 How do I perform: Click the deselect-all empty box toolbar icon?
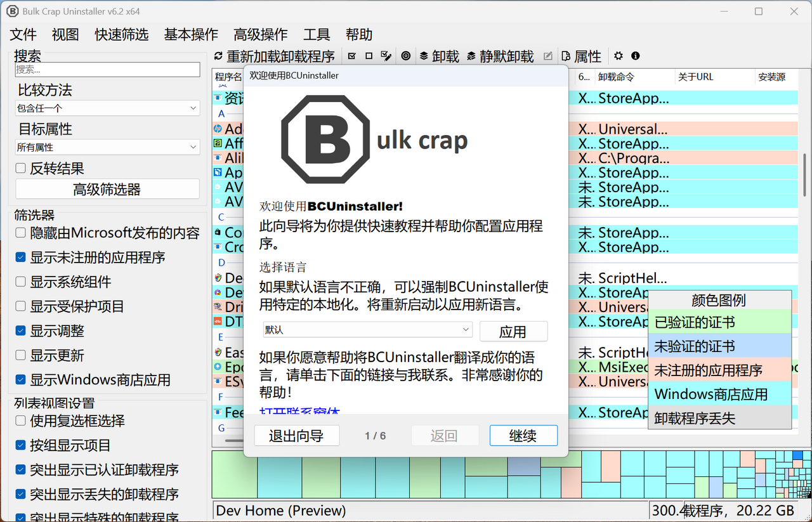369,56
